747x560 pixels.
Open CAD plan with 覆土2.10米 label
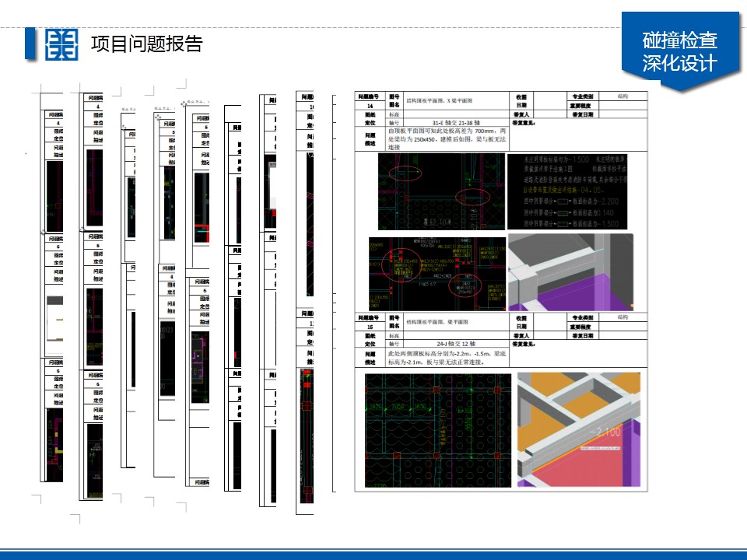click(x=440, y=189)
